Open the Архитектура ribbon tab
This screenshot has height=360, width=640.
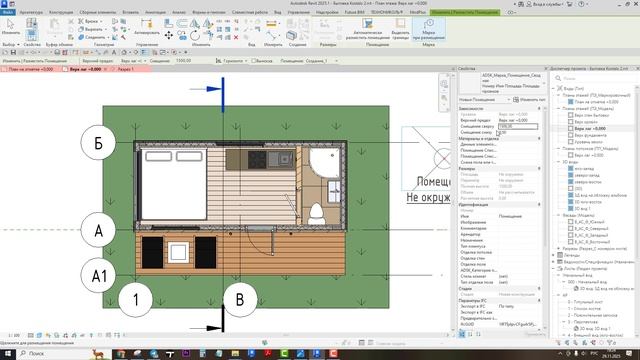click(31, 12)
